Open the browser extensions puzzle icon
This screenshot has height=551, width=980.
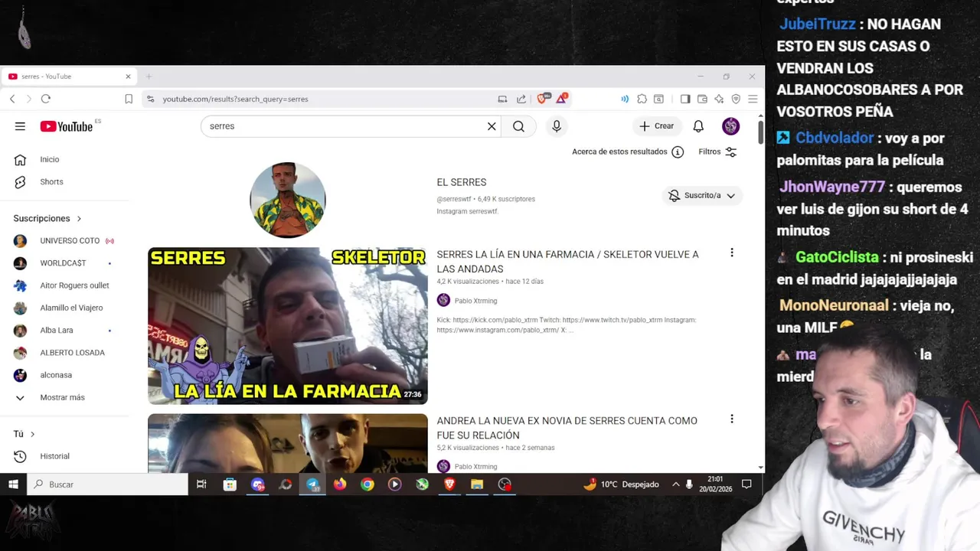coord(642,99)
